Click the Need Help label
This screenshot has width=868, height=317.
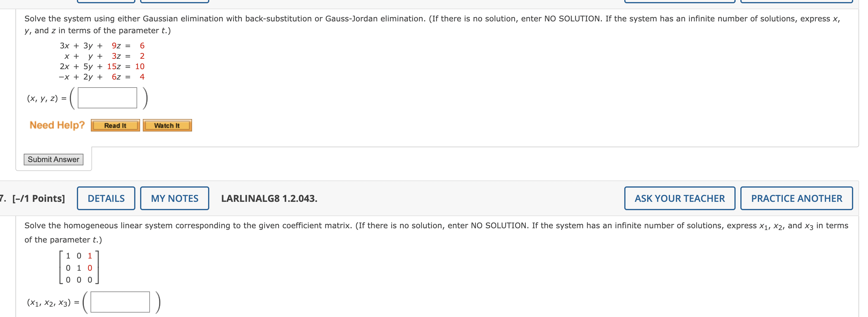click(57, 125)
